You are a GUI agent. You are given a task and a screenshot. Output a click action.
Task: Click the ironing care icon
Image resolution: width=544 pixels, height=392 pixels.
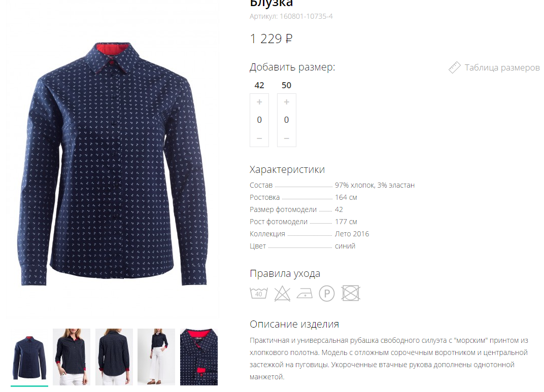coord(304,294)
